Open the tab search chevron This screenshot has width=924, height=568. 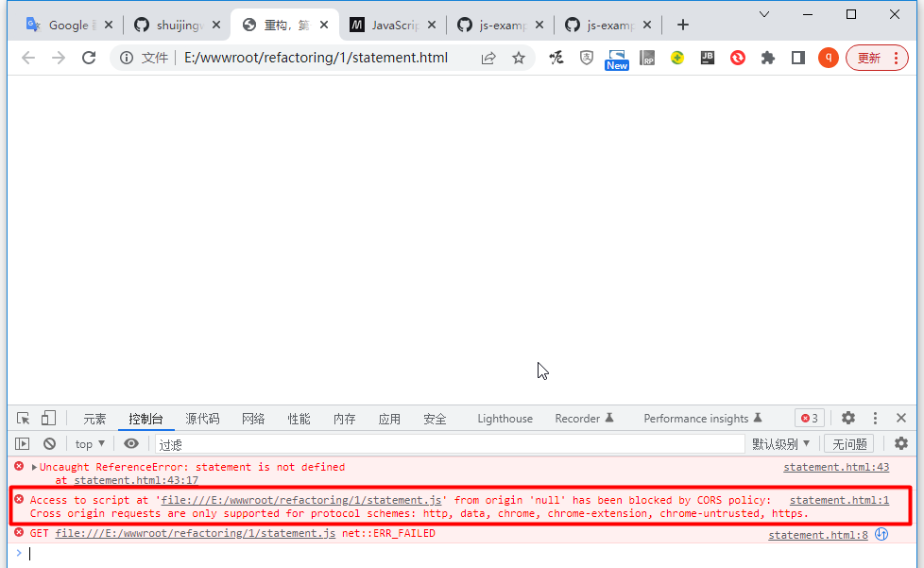[x=764, y=15]
